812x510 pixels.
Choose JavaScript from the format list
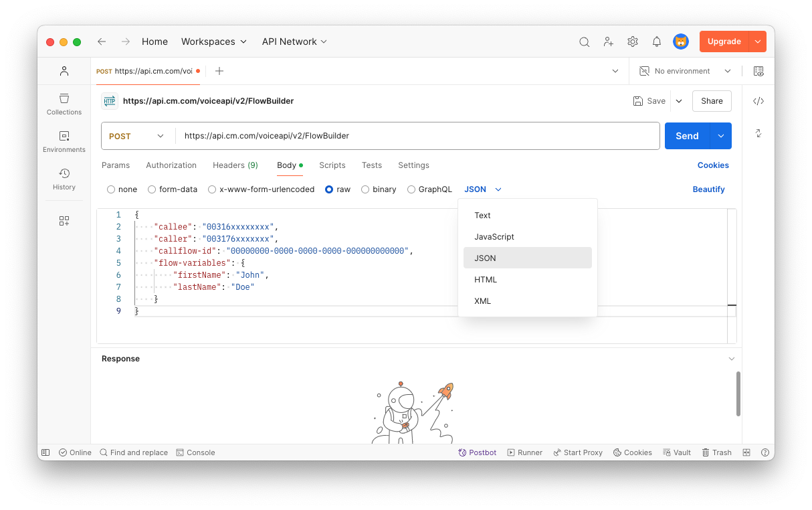pyautogui.click(x=528, y=237)
